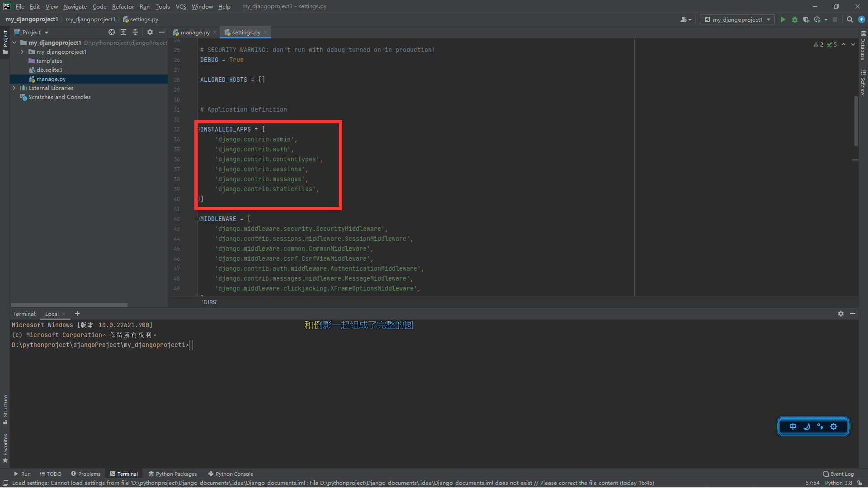868x488 pixels.
Task: Open terminal settings gear icon
Action: (x=840, y=314)
